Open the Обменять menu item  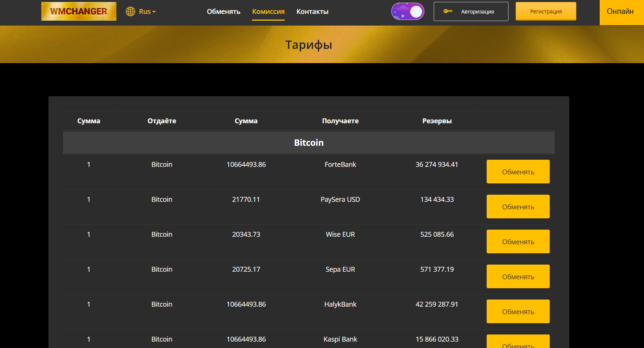(x=223, y=12)
